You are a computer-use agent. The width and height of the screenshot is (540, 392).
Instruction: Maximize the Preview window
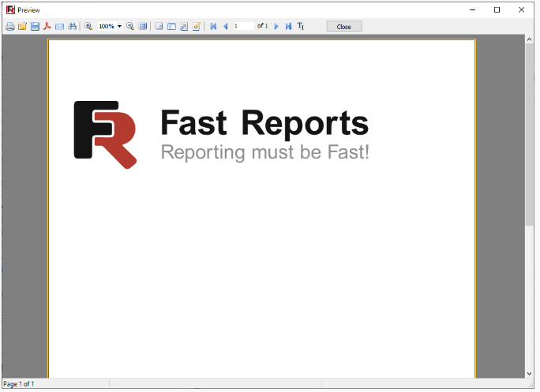tap(497, 10)
